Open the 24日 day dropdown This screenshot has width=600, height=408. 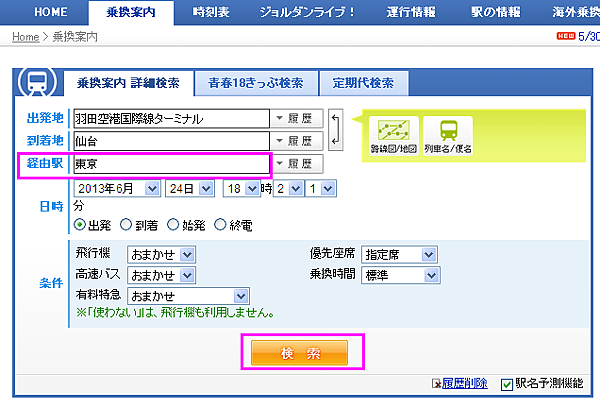(x=189, y=189)
